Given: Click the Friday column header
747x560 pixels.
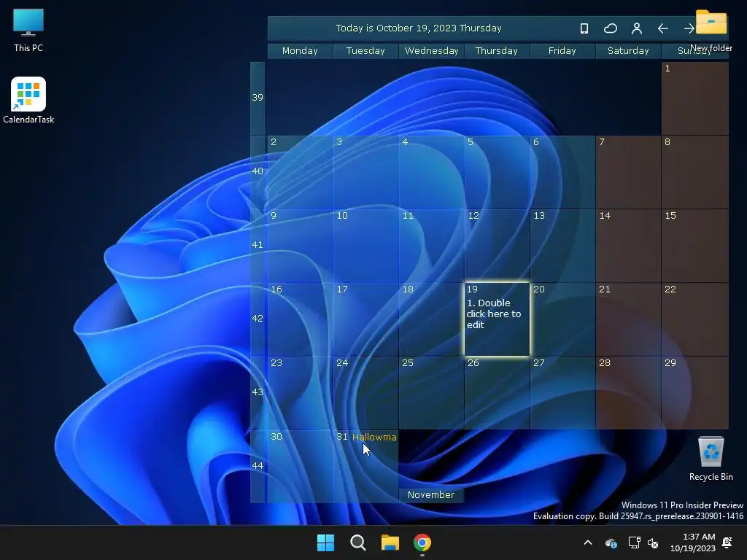Looking at the screenshot, I should [562, 51].
